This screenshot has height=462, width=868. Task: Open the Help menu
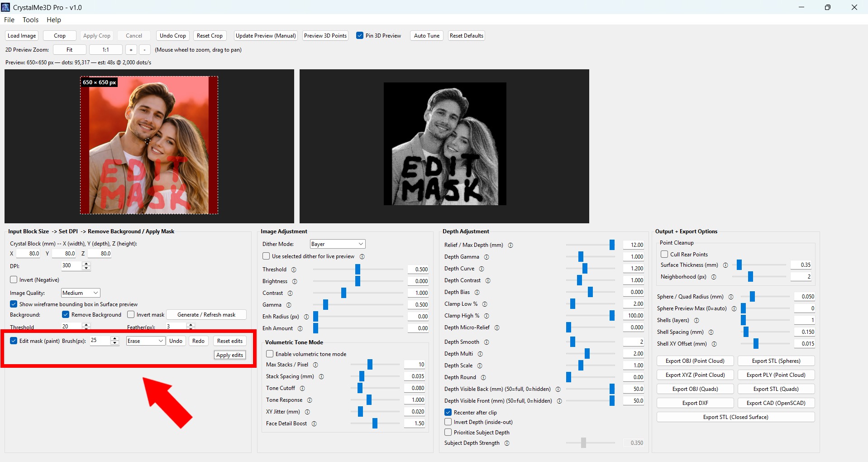(x=53, y=20)
